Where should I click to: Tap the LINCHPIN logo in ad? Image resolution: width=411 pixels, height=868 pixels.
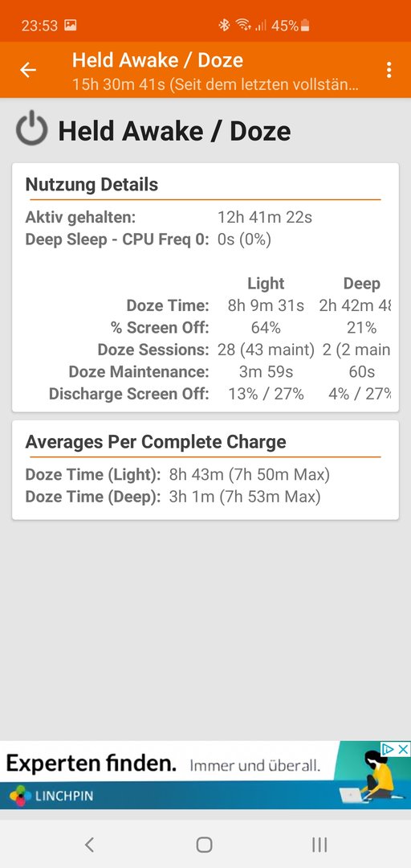tap(51, 796)
